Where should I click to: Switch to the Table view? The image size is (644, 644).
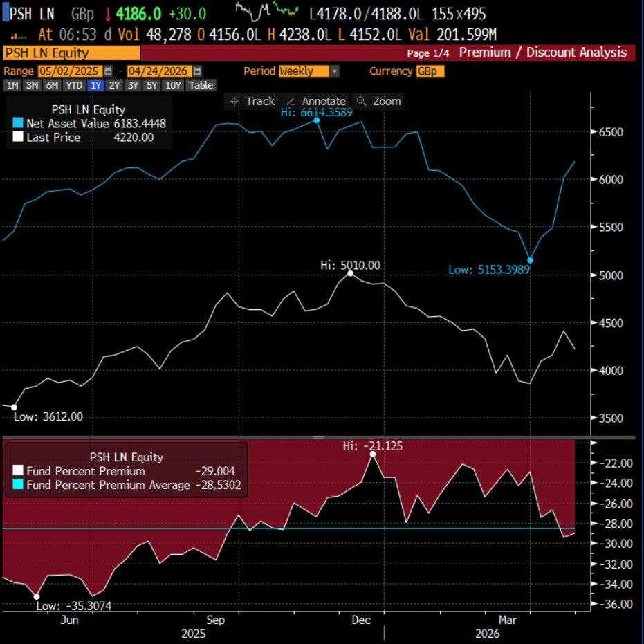201,86
